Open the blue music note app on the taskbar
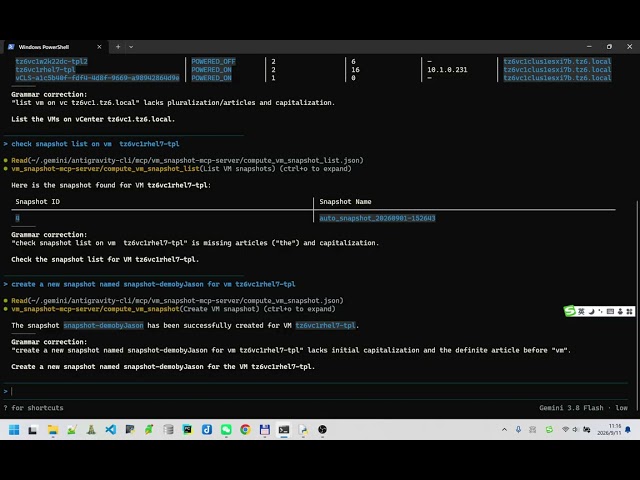 coord(207,429)
